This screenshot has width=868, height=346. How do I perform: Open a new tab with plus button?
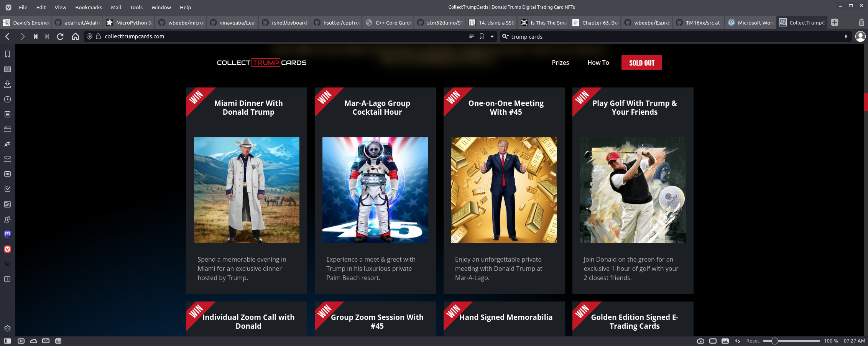(835, 22)
